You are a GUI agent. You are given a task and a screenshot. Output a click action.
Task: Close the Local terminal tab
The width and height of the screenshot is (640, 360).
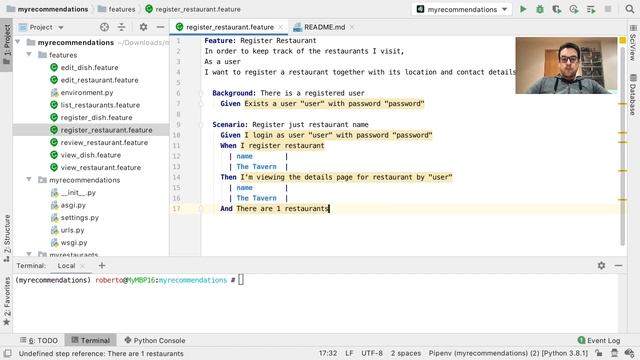pos(82,266)
